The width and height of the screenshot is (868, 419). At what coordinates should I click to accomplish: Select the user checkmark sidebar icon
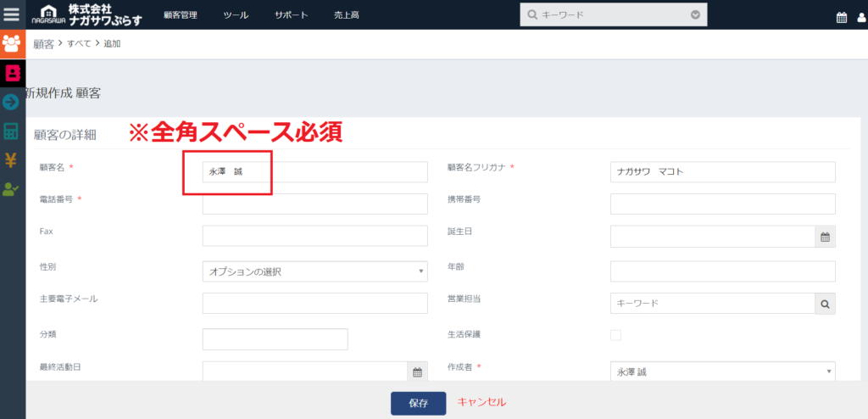point(12,190)
